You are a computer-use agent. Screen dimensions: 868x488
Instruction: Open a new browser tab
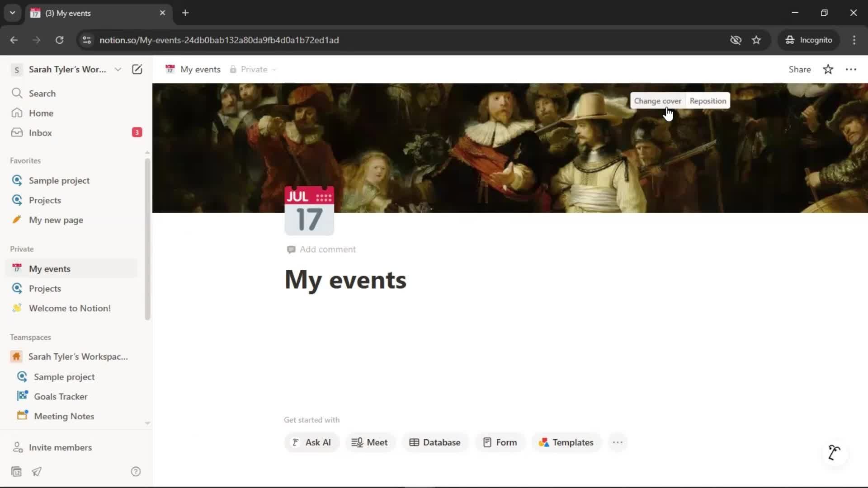pyautogui.click(x=185, y=13)
